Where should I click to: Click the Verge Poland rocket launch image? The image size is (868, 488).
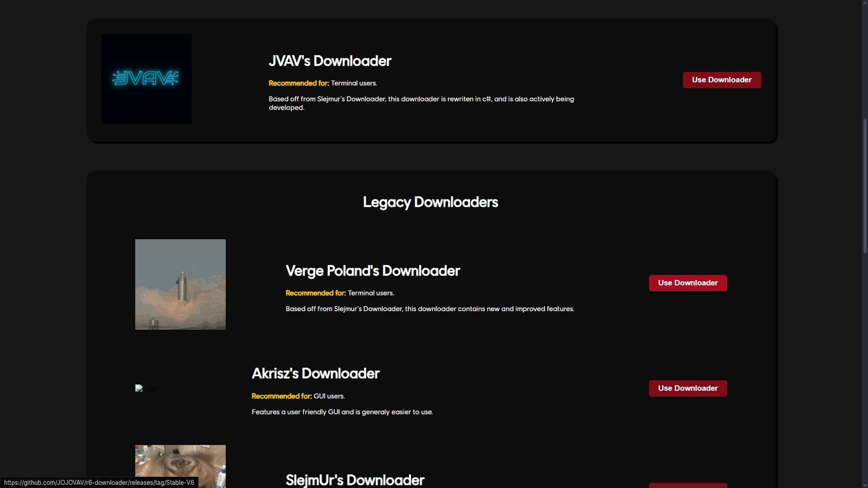click(180, 284)
